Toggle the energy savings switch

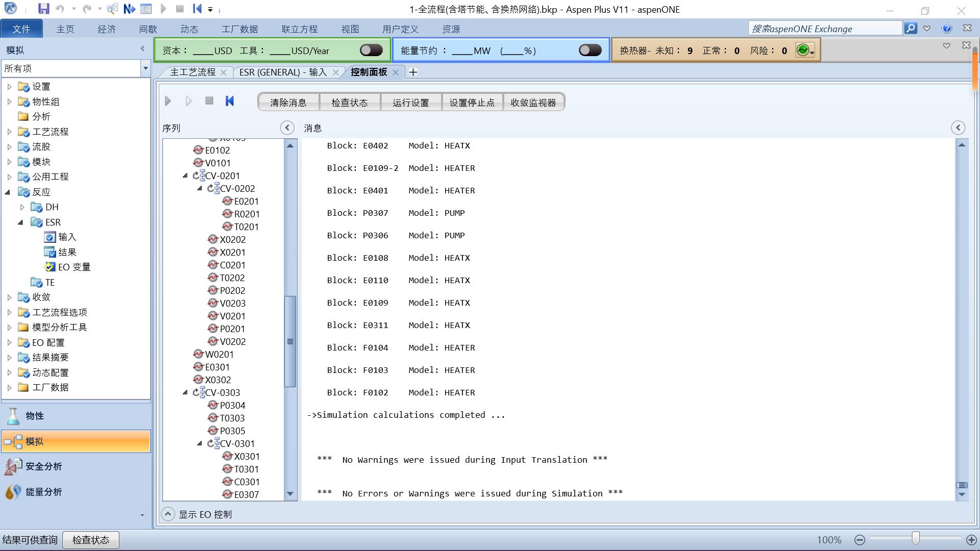tap(590, 50)
